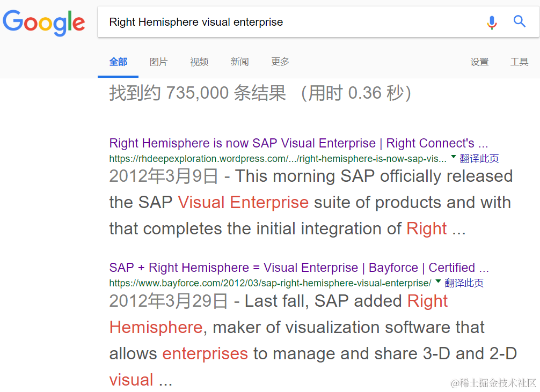The image size is (540, 392).
Task: Click the www.bayforce.com URL
Action: pyautogui.click(x=270, y=283)
